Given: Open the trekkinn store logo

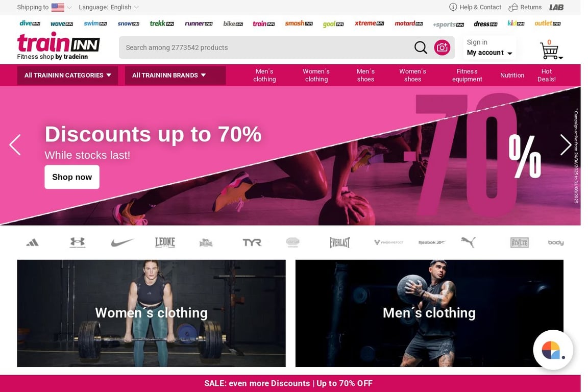Looking at the screenshot, I should pyautogui.click(x=162, y=23).
